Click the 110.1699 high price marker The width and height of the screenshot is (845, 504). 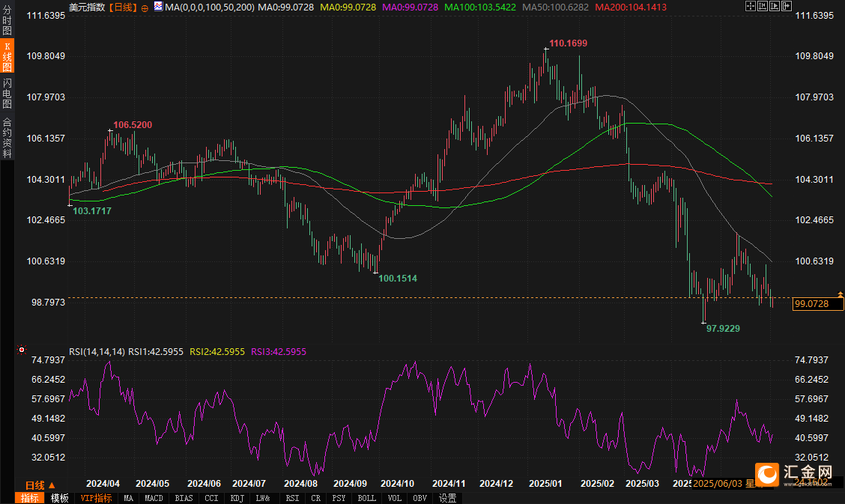(568, 43)
